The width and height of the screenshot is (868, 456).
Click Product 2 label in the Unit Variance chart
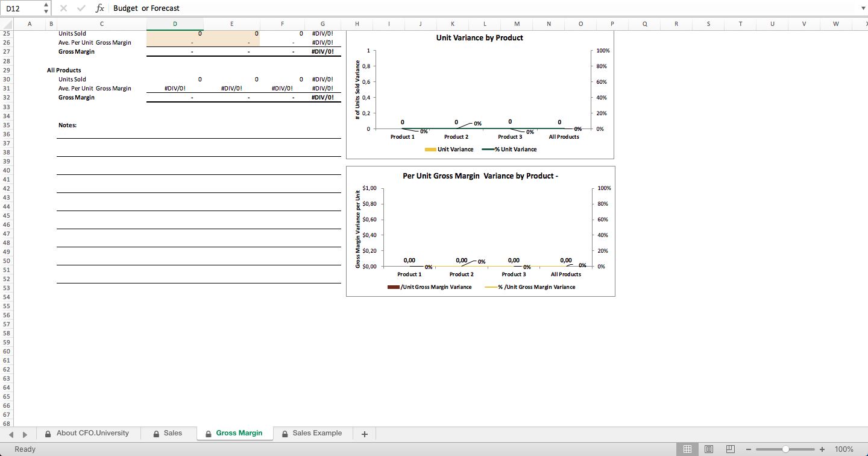(456, 137)
